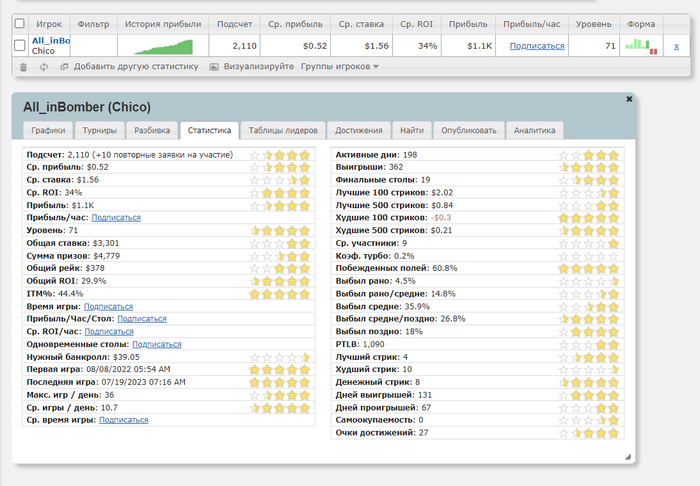Viewport: 700px width, 486px height.
Task: Remove the player row with the x link
Action: coord(676,46)
